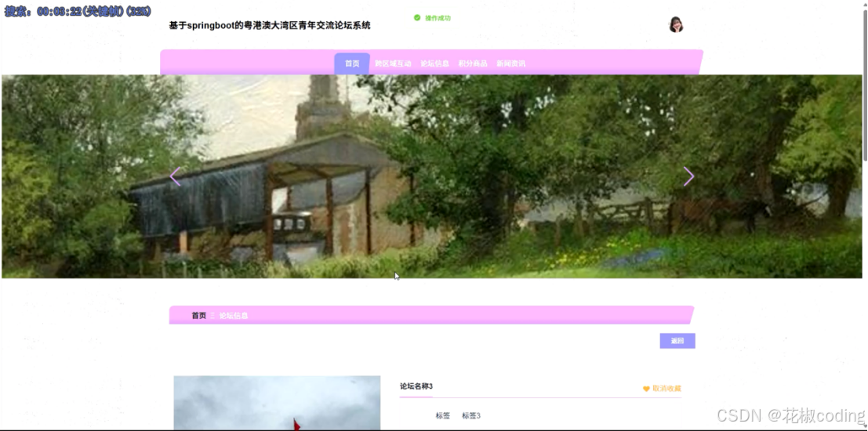Click the green success check icon
The height and width of the screenshot is (431, 868).
tap(417, 18)
